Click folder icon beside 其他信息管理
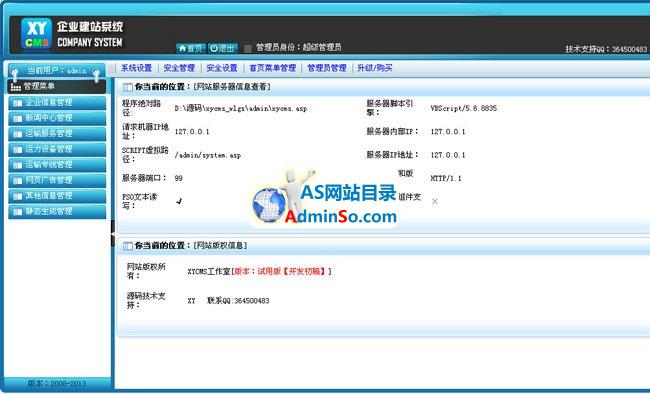The image size is (650, 394). (x=17, y=196)
